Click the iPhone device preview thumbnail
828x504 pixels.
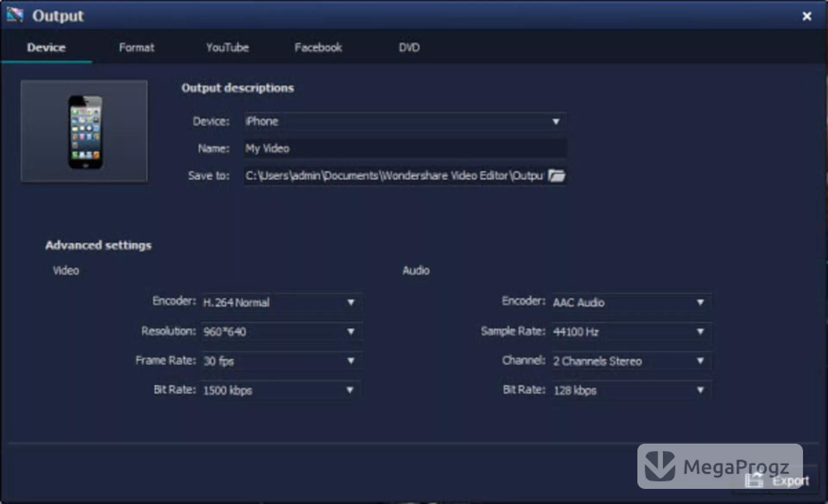click(x=85, y=131)
